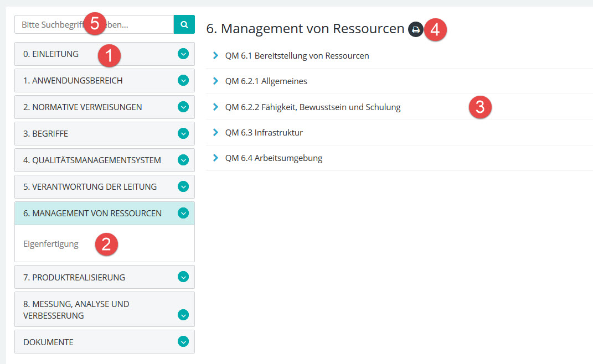This screenshot has height=364, width=593.
Task: Open the Dokumente accordion section
Action: (x=183, y=342)
